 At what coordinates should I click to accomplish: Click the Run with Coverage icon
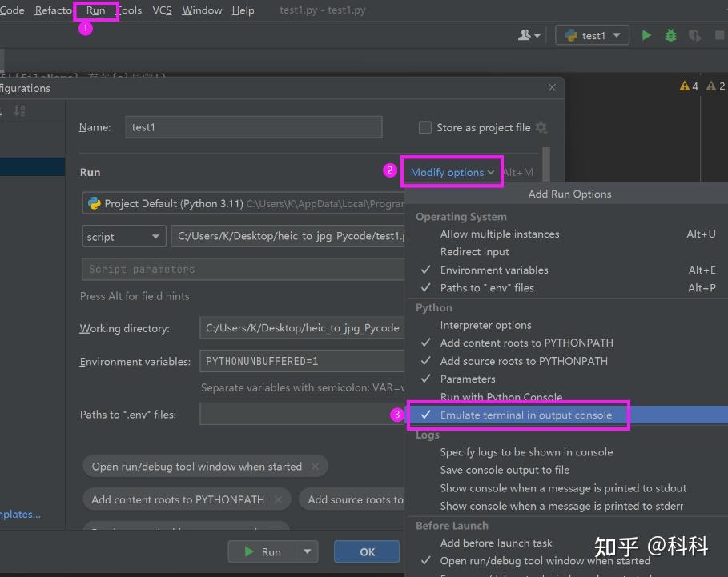(694, 35)
